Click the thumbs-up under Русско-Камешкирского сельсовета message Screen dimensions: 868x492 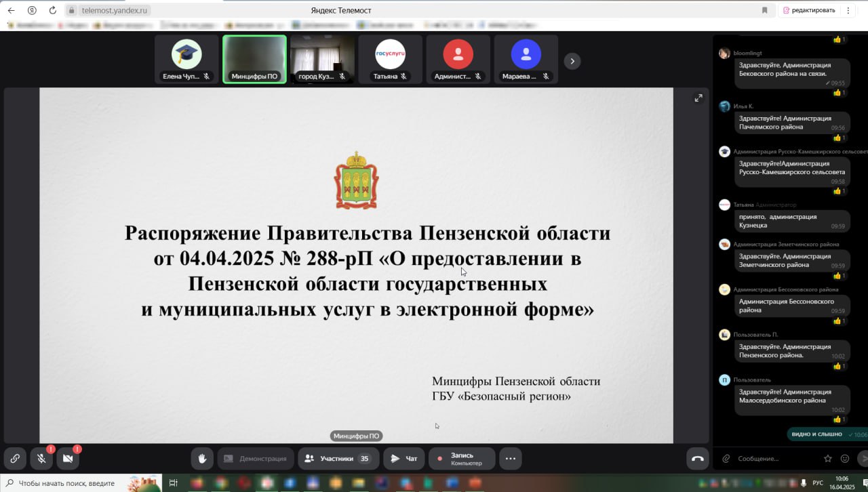point(840,191)
